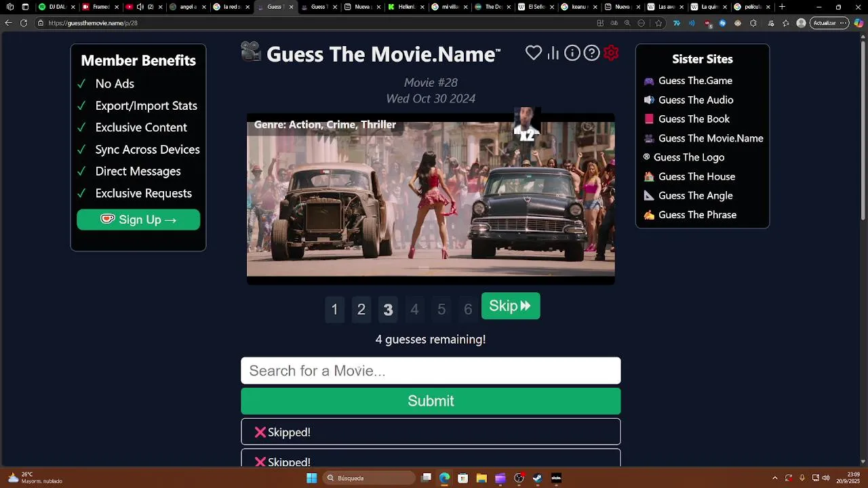Open the favorites list icon in toolbar

pos(786,23)
